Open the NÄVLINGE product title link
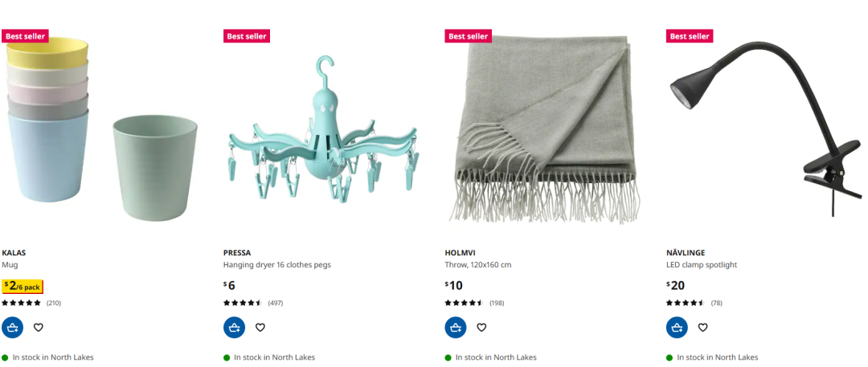This screenshot has height=367, width=868. 686,252
